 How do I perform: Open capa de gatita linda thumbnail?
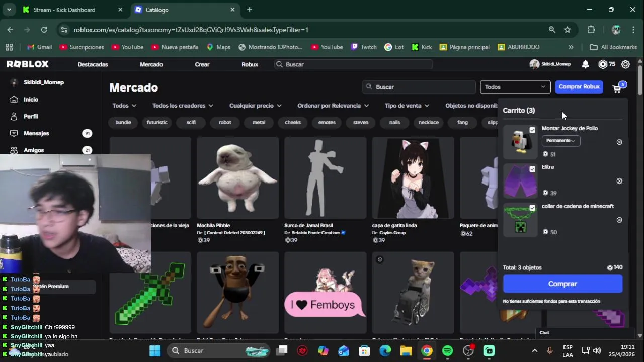pos(413,177)
